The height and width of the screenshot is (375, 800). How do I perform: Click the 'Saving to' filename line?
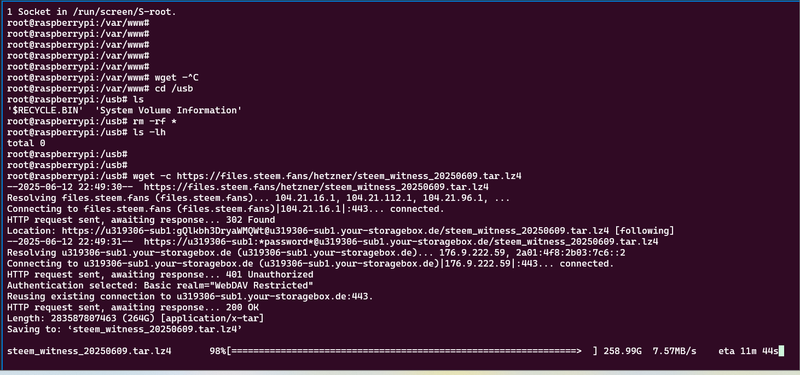pos(124,329)
